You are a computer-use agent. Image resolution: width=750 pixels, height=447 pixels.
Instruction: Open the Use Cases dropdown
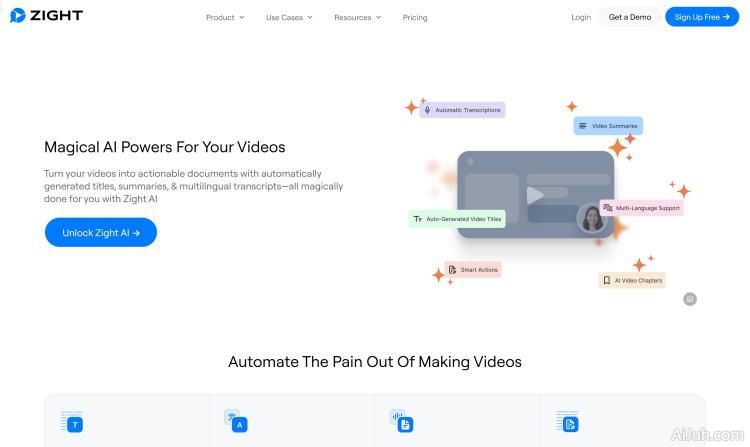pyautogui.click(x=289, y=17)
